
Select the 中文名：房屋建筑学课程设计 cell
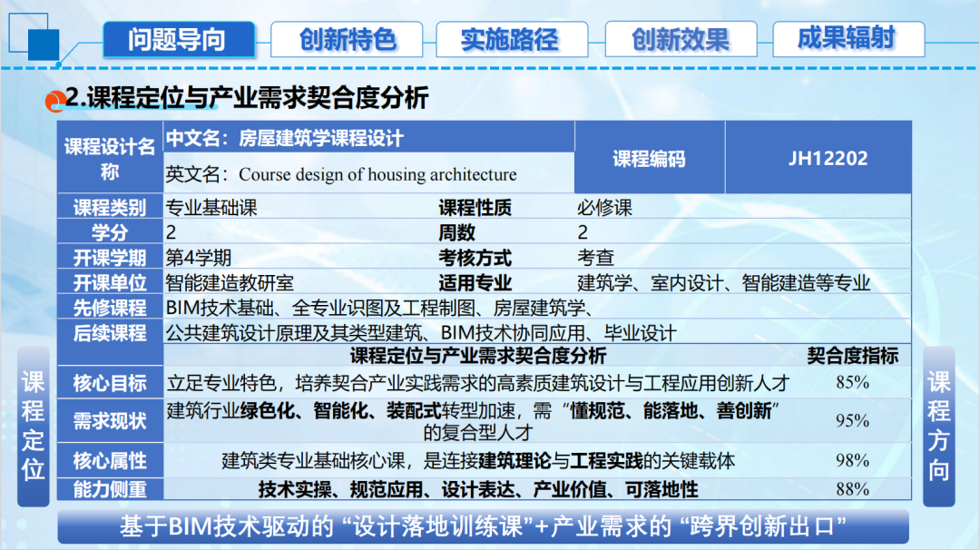click(x=368, y=138)
